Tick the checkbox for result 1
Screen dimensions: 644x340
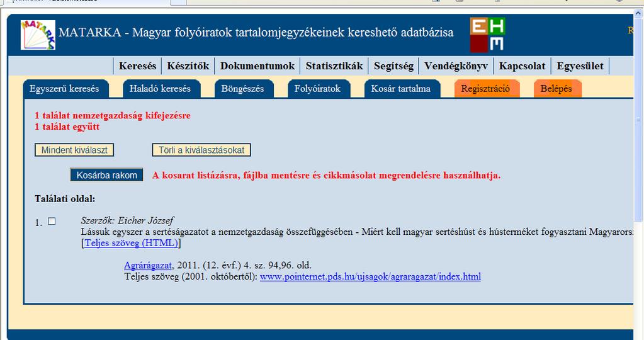pos(52,222)
